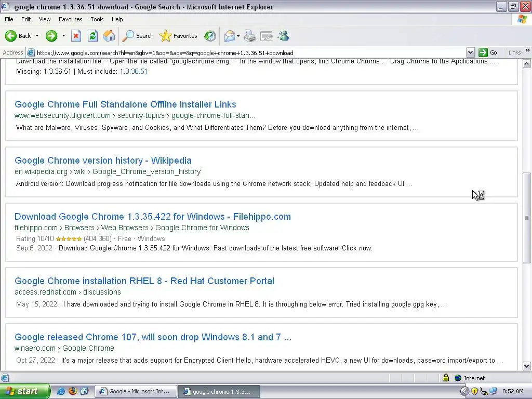Click the scroll down arrow of the scrollbar
The height and width of the screenshot is (399, 532).
coord(527,366)
